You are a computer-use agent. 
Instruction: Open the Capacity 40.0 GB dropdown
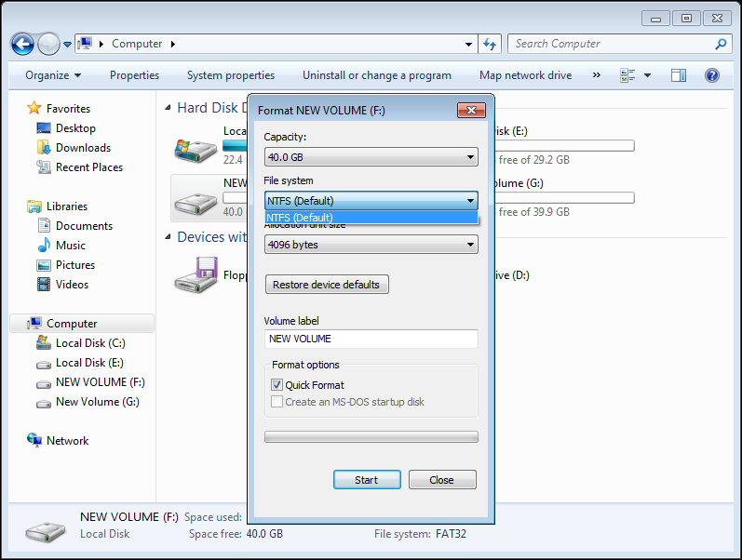click(371, 157)
